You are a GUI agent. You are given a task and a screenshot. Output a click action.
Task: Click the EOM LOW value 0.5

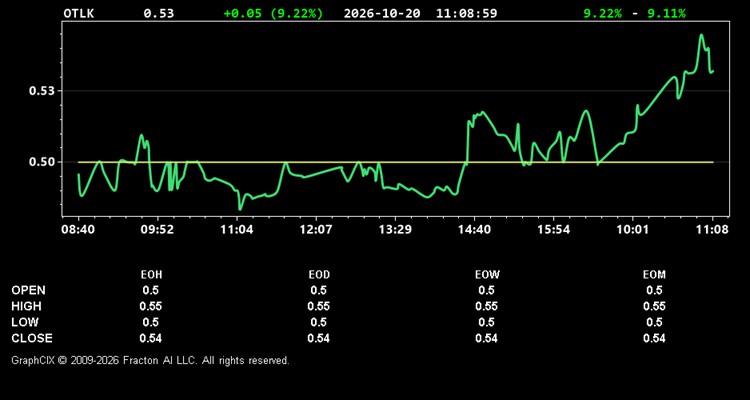(654, 322)
